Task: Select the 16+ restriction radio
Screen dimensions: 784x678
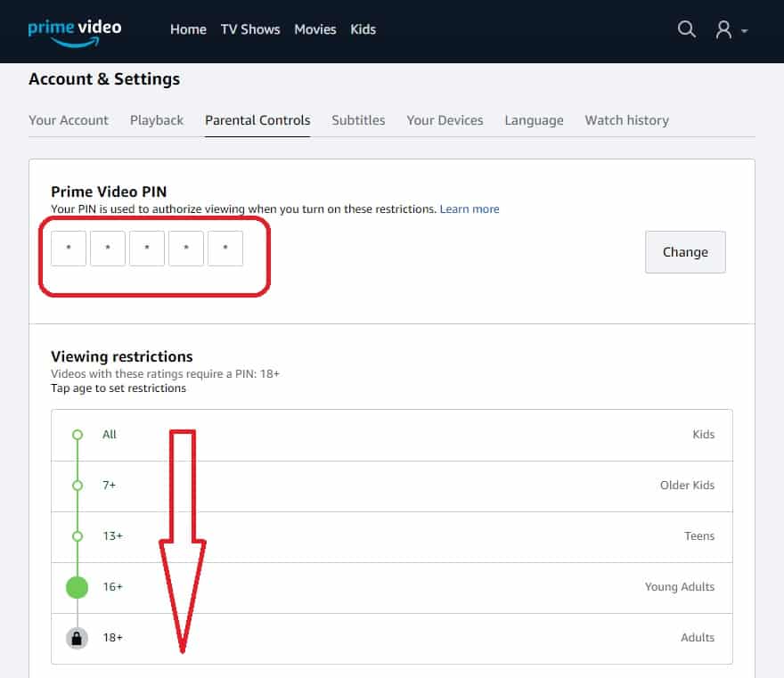Action: pos(77,587)
